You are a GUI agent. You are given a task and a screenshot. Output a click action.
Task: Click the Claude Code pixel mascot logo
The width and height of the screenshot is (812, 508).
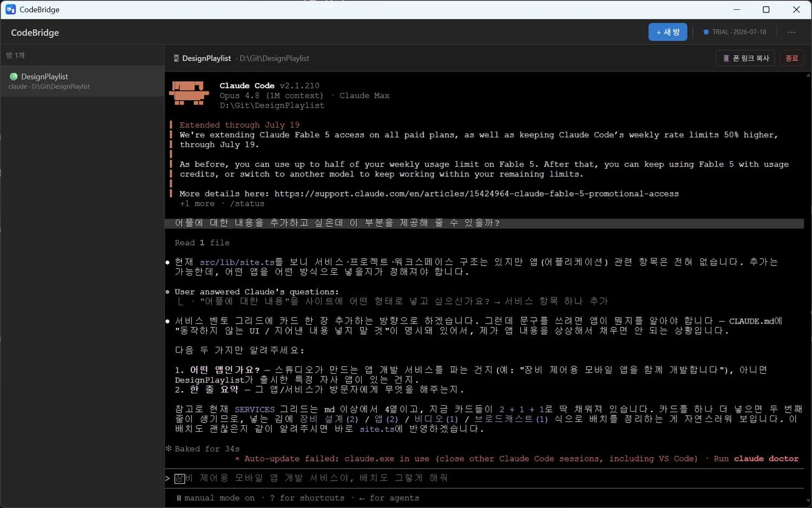tap(189, 93)
